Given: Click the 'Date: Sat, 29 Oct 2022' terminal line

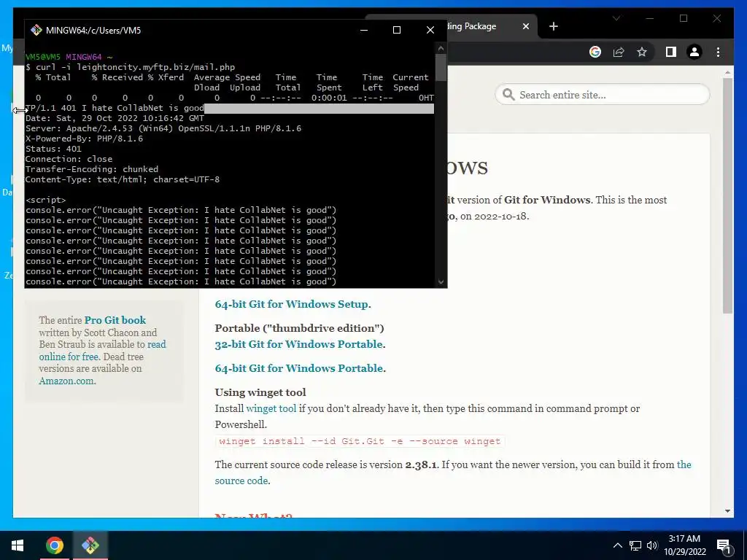Looking at the screenshot, I should (x=115, y=117).
